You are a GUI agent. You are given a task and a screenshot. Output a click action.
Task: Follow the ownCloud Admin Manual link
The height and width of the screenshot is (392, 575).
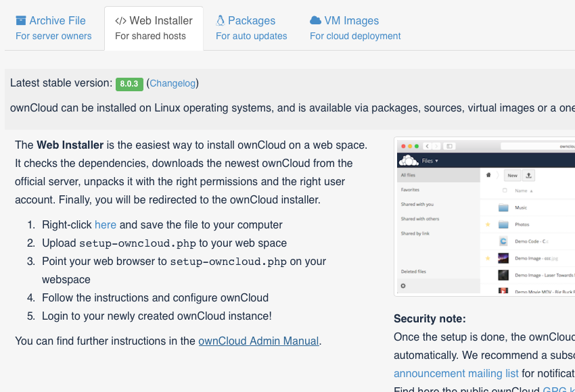pos(258,341)
